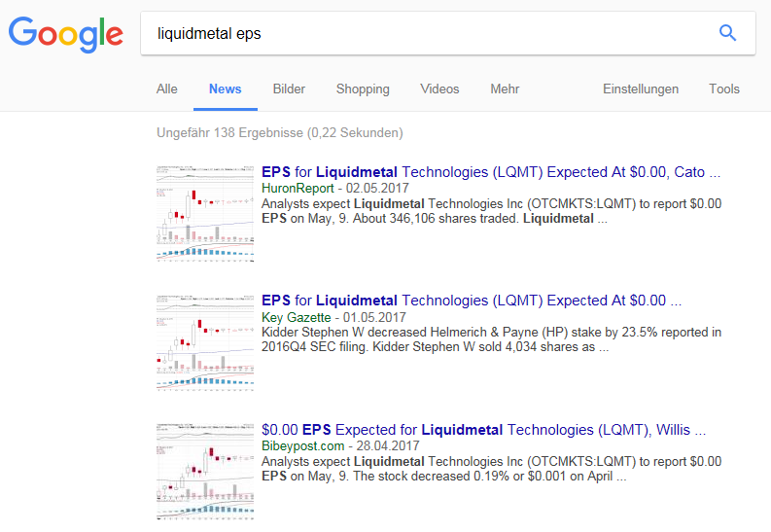771x532 pixels.
Task: Click the search box containing 'liquidmetal eps'
Action: 428,33
